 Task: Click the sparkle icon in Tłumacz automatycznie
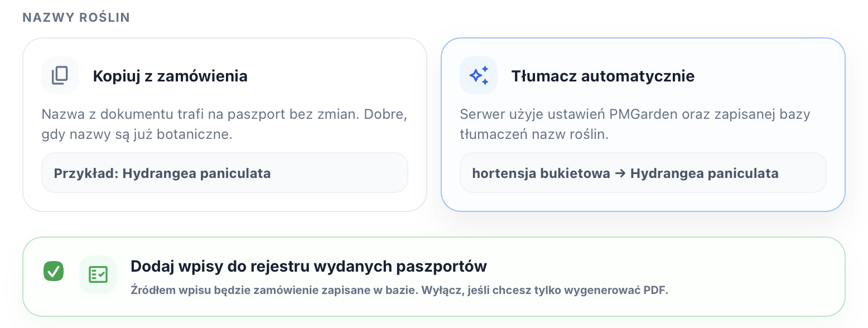pyautogui.click(x=479, y=75)
